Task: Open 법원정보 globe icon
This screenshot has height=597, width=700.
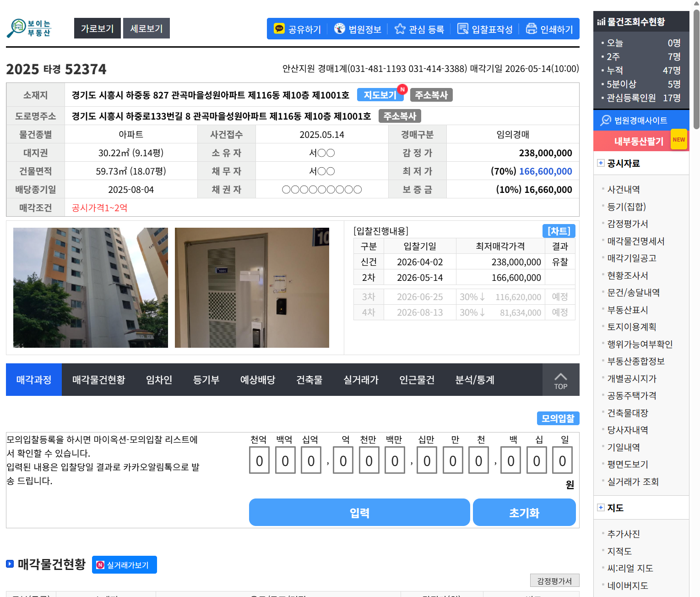Action: [339, 28]
